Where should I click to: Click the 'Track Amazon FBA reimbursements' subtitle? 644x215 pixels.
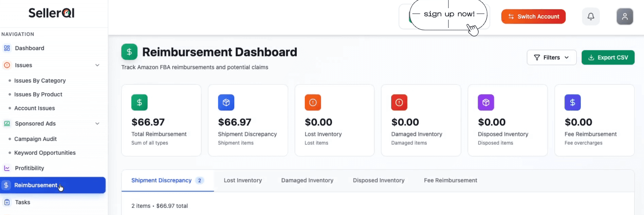click(x=195, y=67)
